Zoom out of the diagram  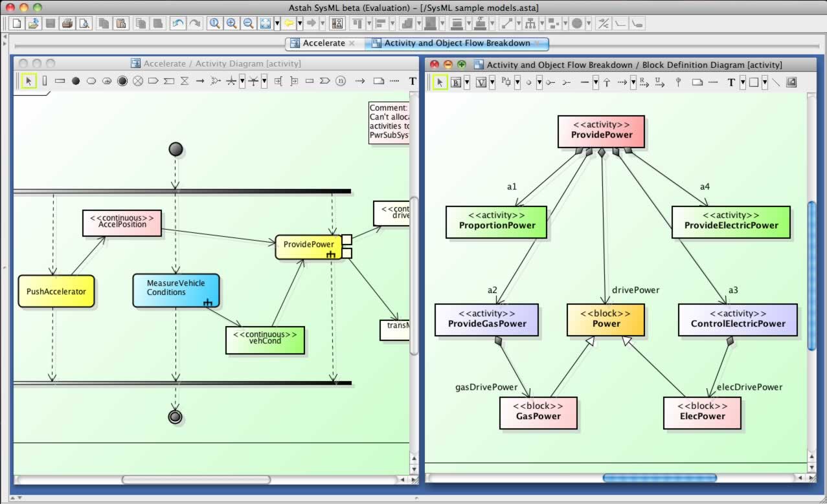[x=248, y=24]
